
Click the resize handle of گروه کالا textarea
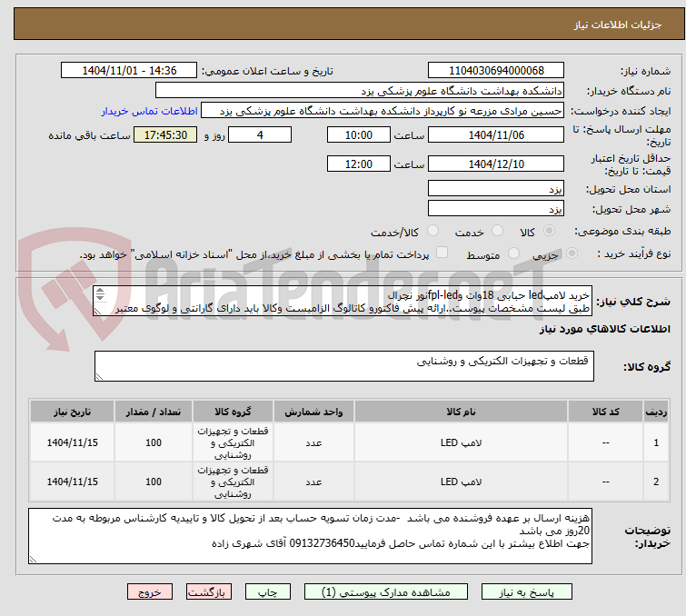tap(99, 377)
